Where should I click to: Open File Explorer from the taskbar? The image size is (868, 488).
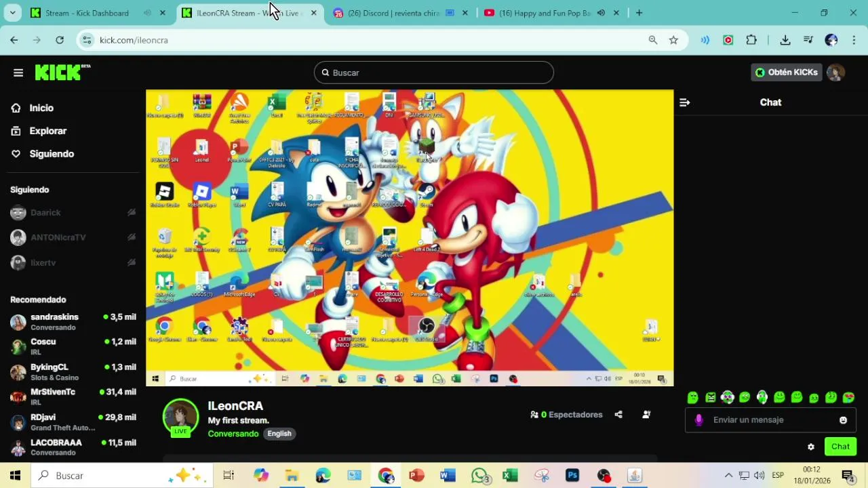[292, 476]
